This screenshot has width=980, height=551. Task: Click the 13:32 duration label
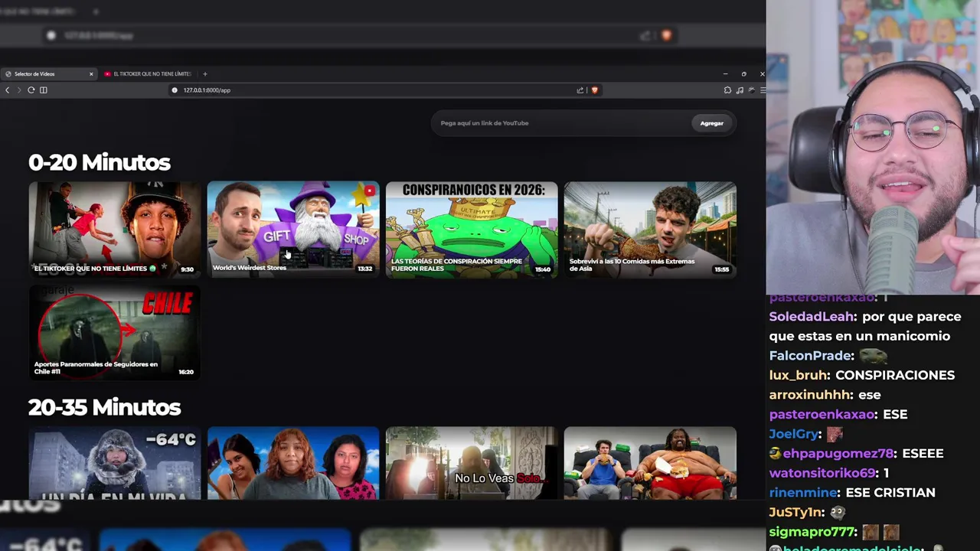[364, 269]
